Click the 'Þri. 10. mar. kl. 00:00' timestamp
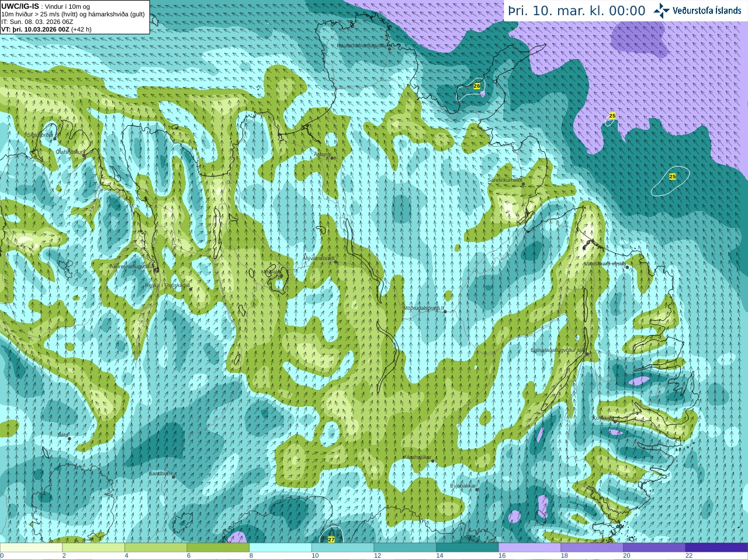748x560 pixels. pos(577,11)
